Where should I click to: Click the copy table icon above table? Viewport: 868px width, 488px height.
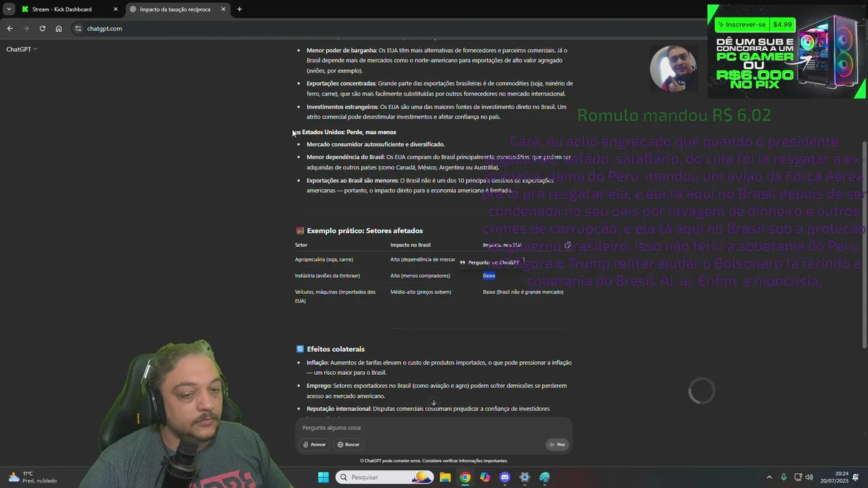[568, 245]
